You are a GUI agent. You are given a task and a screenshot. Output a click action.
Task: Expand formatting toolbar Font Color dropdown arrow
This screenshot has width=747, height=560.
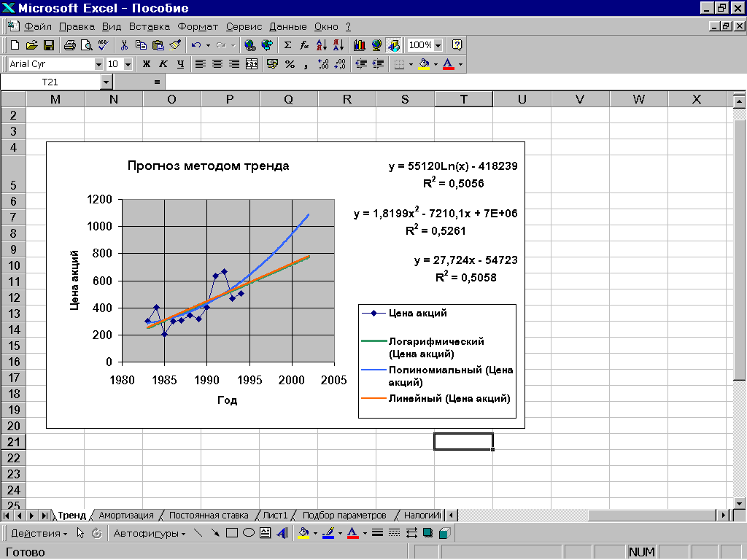tap(460, 64)
